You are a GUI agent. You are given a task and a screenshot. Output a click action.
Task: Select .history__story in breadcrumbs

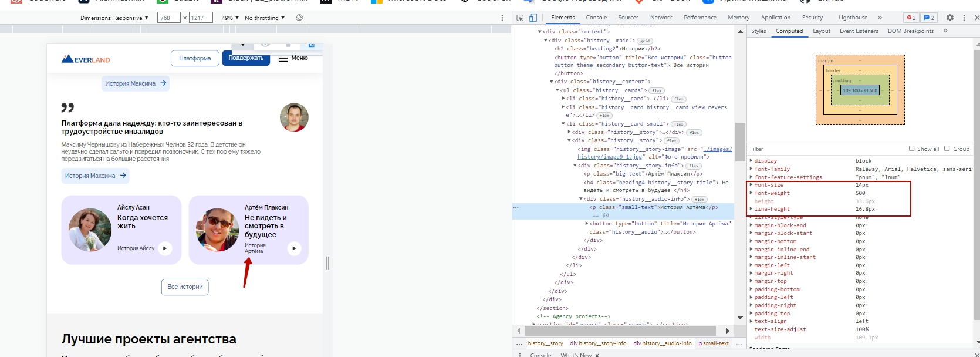pos(545,343)
